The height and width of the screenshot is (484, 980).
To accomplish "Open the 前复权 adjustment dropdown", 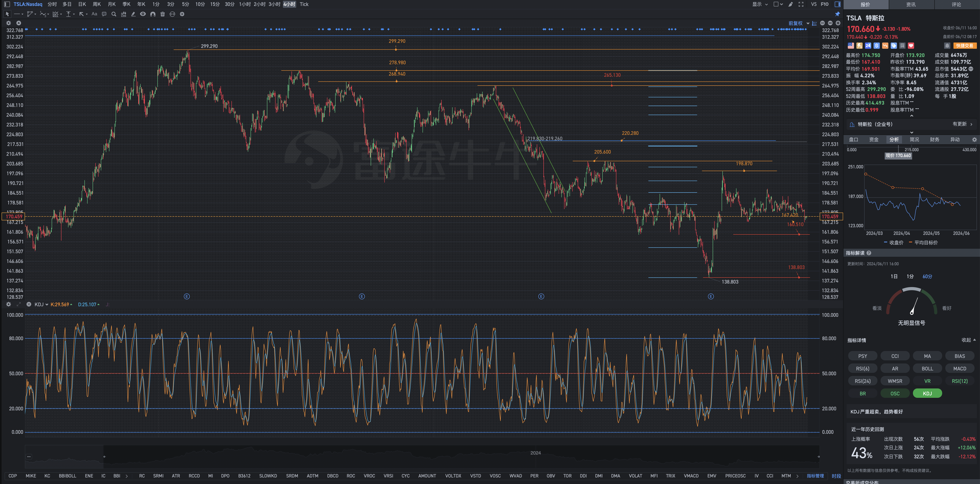I will coord(798,23).
